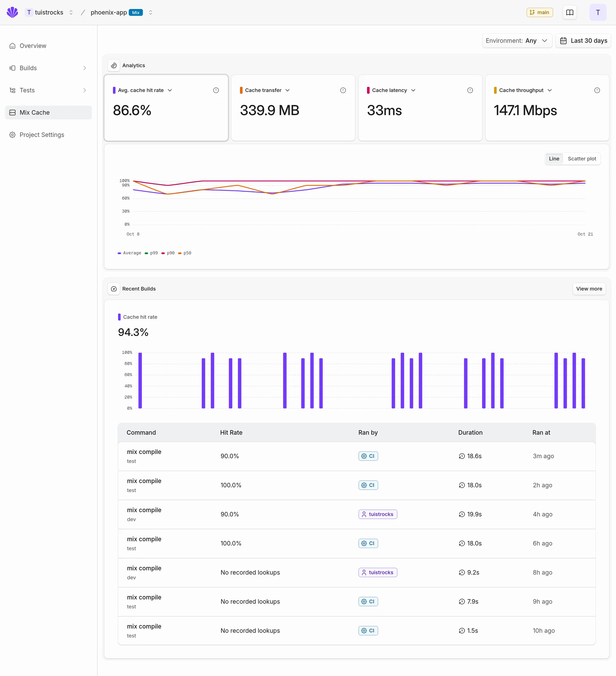Toggle the p50 legend series
Viewport: 616px width, 676px height.
185,253
